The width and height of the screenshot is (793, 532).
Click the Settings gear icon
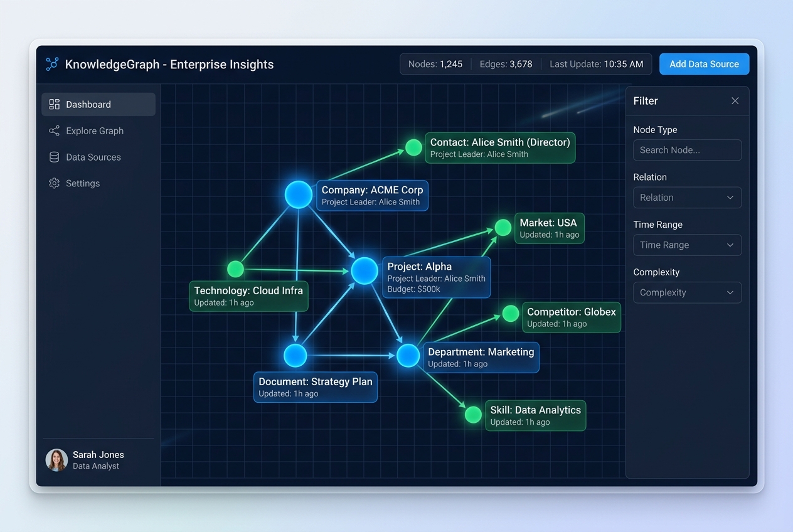[55, 183]
